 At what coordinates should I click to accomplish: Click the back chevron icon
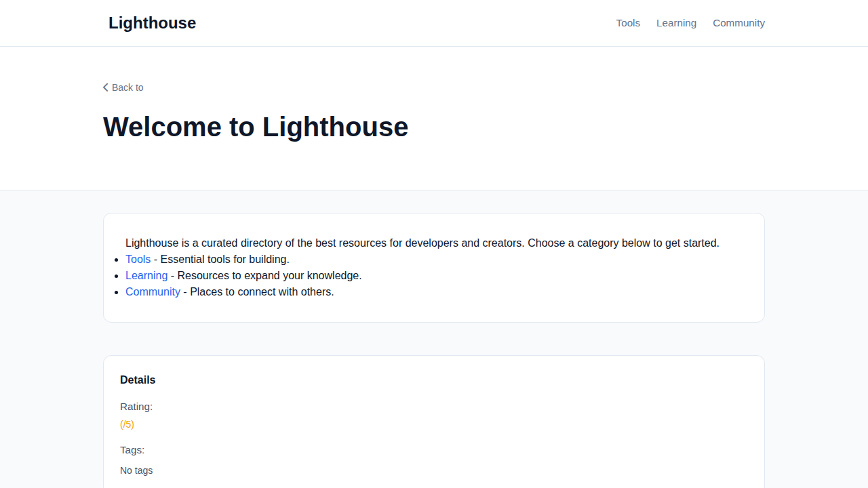(x=105, y=87)
